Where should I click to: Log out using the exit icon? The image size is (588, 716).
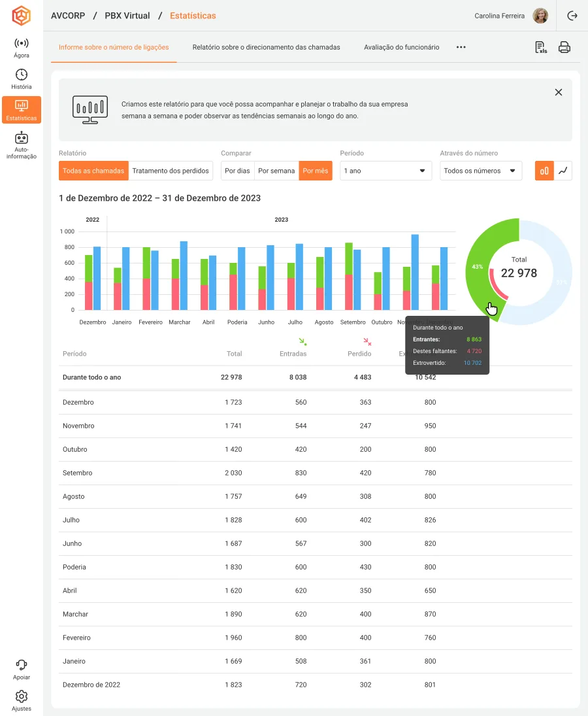(x=572, y=16)
